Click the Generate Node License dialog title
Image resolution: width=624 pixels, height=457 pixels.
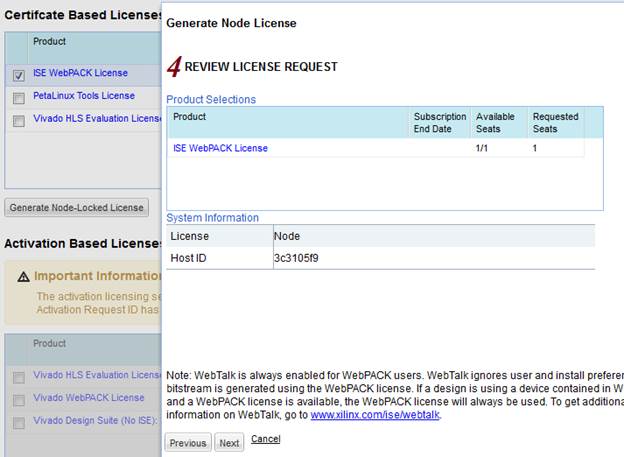[x=231, y=23]
